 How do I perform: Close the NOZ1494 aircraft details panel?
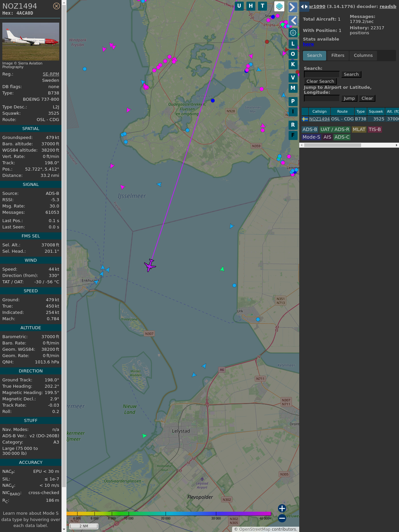click(57, 6)
